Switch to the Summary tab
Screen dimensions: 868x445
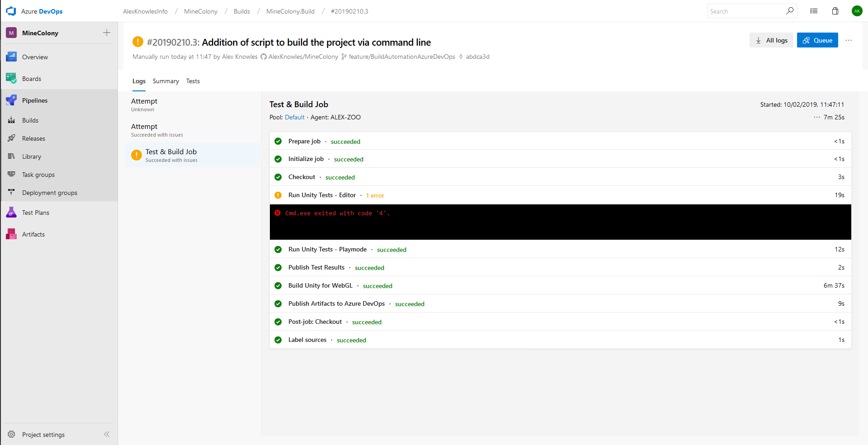[x=165, y=81]
